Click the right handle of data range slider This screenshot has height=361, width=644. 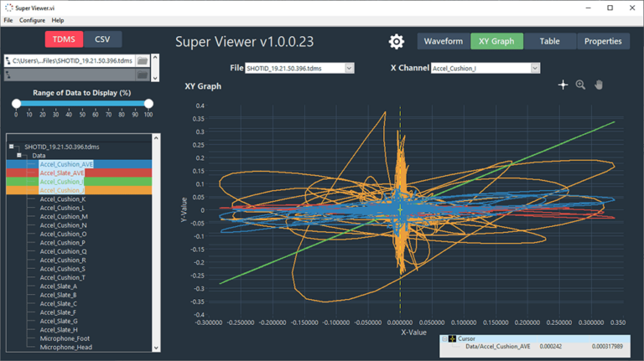point(148,104)
